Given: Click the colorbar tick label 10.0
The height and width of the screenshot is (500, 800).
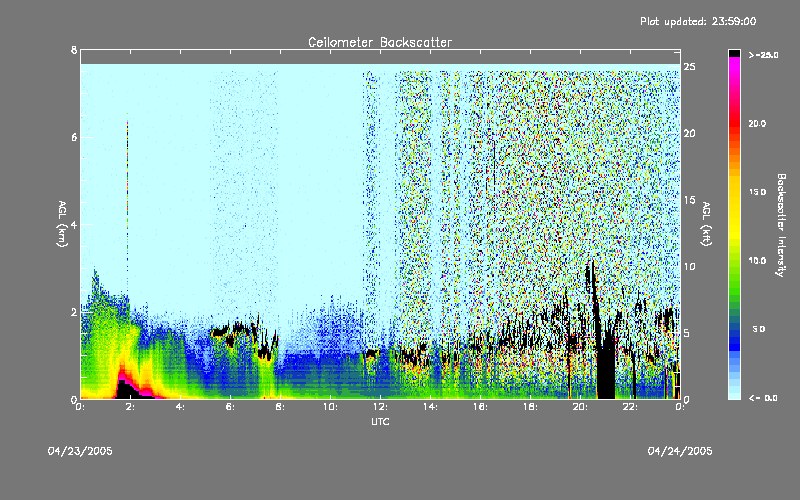Looking at the screenshot, I should tap(757, 260).
